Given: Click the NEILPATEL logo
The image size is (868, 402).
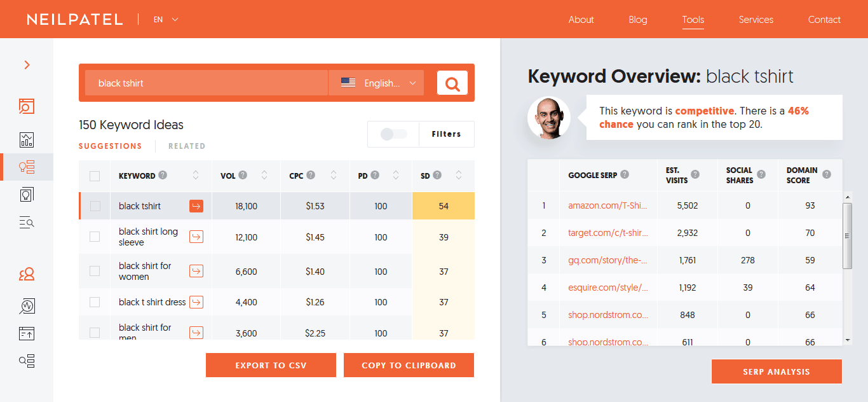Looking at the screenshot, I should point(75,20).
